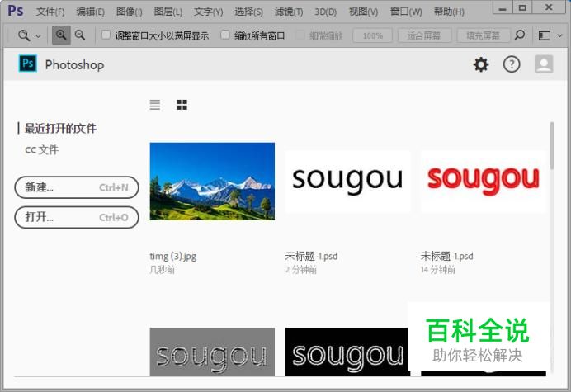Enable 缩放所有窗口 checkbox
The width and height of the screenshot is (571, 392).
click(x=225, y=35)
